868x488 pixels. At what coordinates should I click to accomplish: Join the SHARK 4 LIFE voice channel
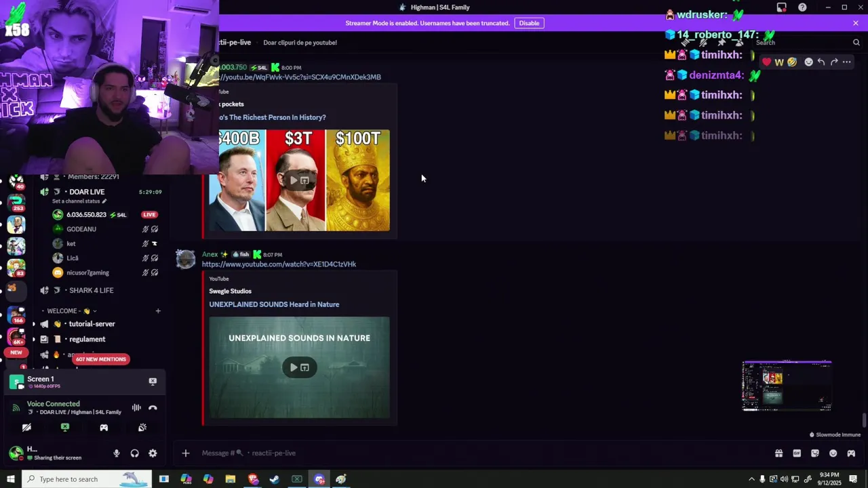(x=92, y=290)
